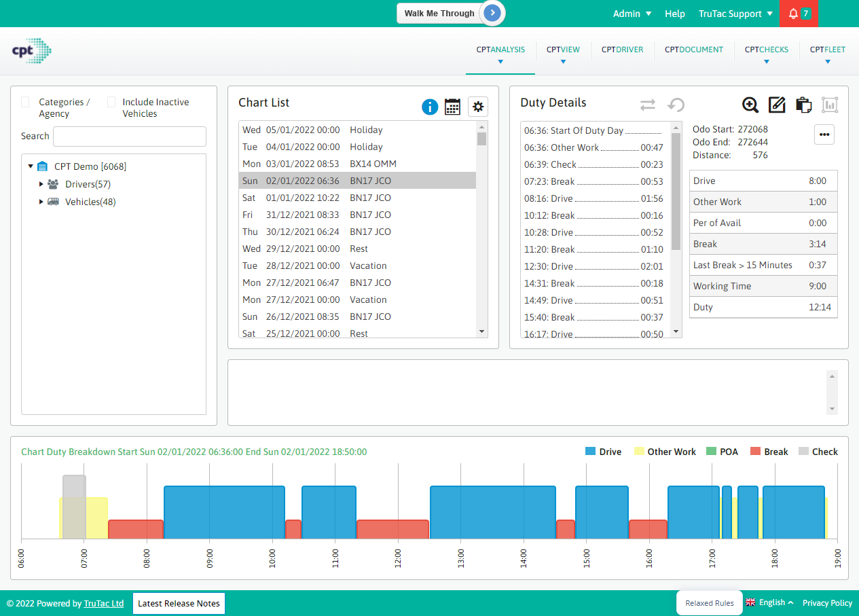The height and width of the screenshot is (616, 859).
Task: Check Include Inactive Vehicles
Action: pyautogui.click(x=111, y=102)
